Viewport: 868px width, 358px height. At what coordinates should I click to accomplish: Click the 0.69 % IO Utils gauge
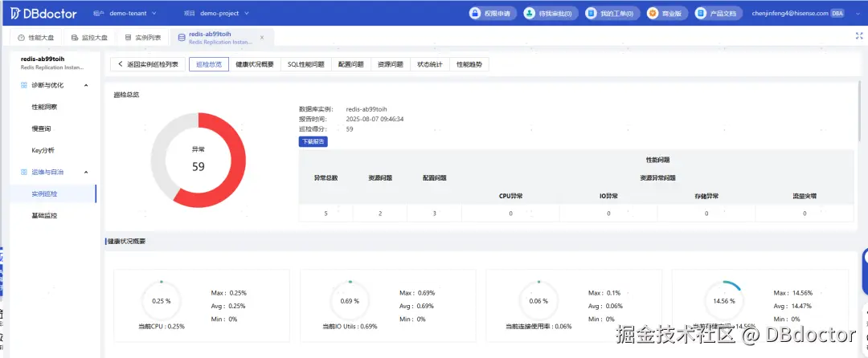pyautogui.click(x=350, y=301)
